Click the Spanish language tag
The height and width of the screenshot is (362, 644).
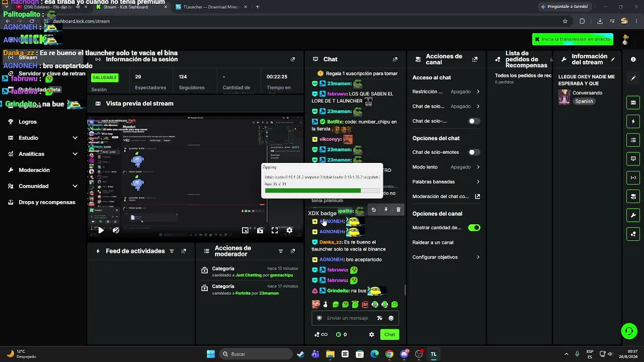584,102
